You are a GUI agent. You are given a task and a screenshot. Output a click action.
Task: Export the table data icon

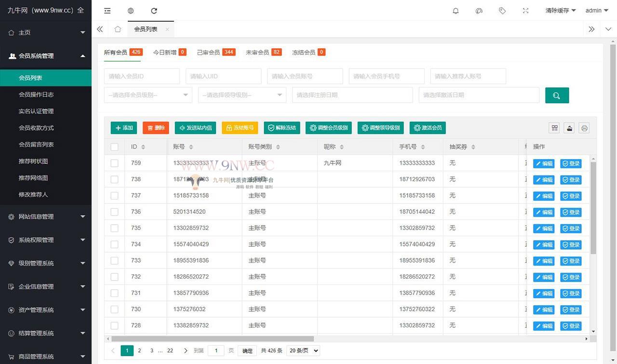pyautogui.click(x=569, y=128)
